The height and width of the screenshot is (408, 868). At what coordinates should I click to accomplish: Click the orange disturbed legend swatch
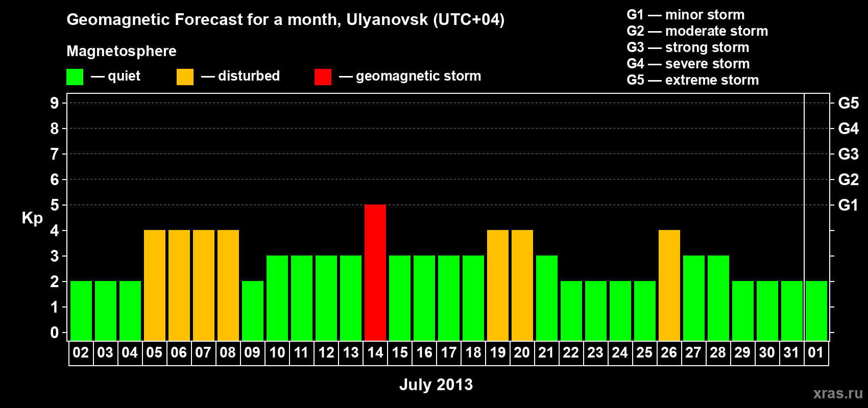click(x=185, y=77)
